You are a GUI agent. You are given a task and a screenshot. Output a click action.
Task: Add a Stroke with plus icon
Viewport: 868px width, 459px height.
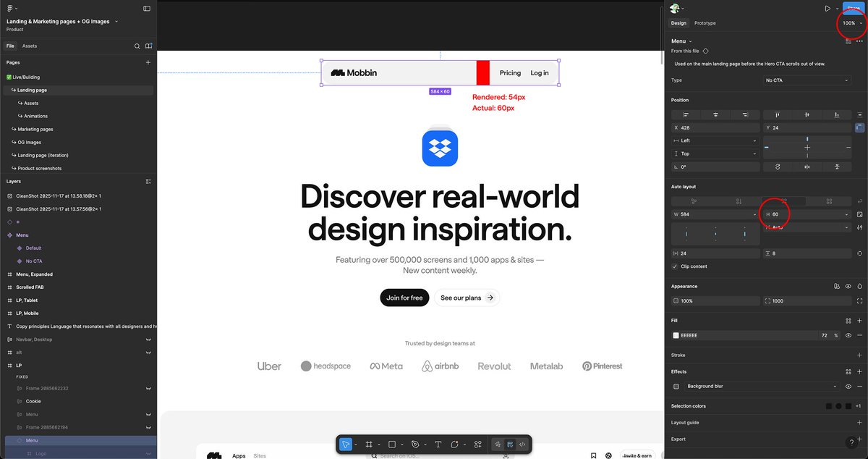(859, 355)
